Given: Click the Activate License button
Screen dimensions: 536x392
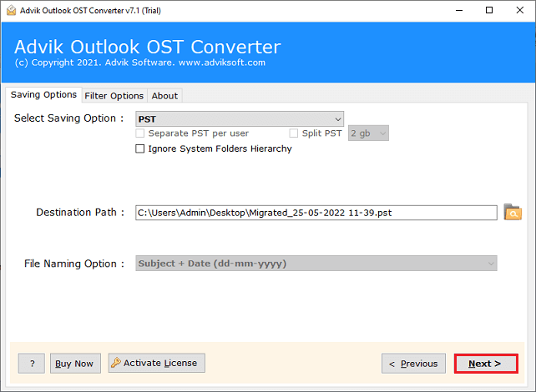Looking at the screenshot, I should (x=157, y=363).
